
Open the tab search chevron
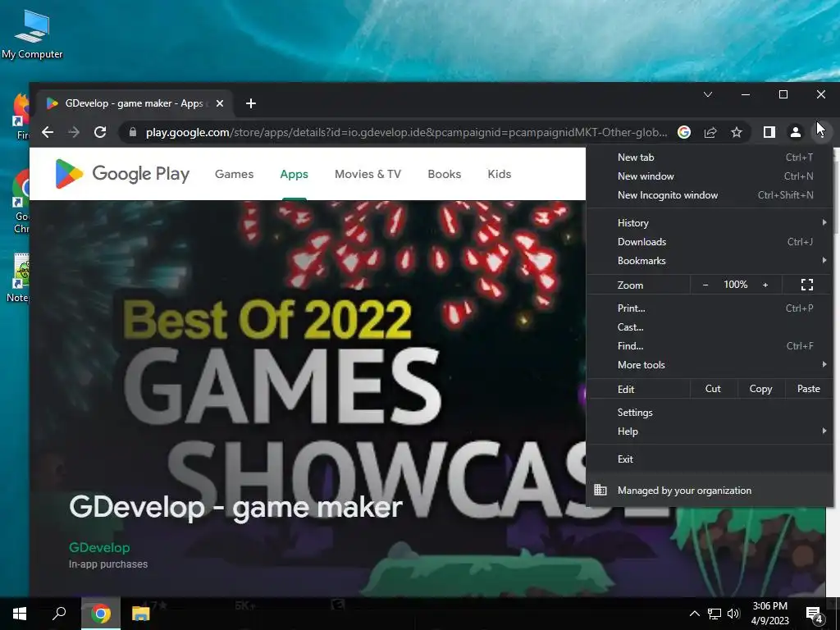point(708,95)
